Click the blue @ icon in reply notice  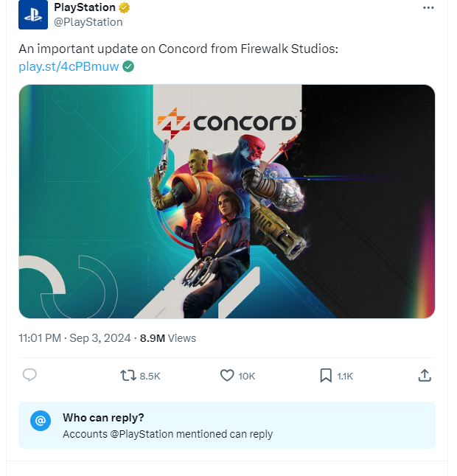coord(41,421)
